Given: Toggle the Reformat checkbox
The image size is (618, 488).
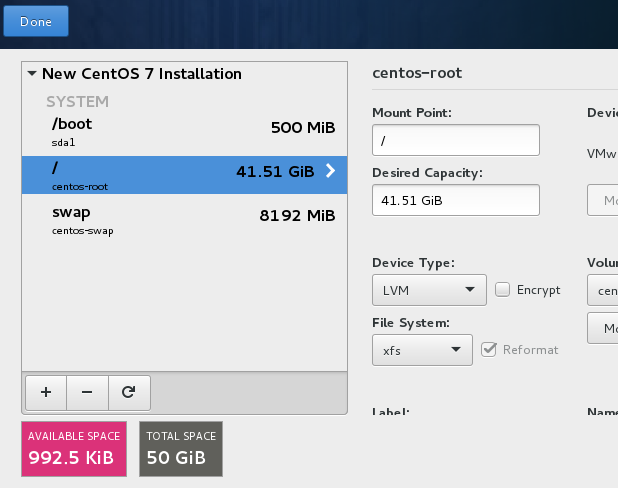Looking at the screenshot, I should click(x=489, y=350).
